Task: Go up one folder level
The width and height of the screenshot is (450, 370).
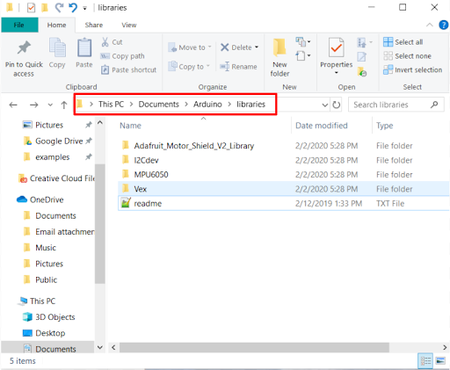Action: (x=64, y=105)
